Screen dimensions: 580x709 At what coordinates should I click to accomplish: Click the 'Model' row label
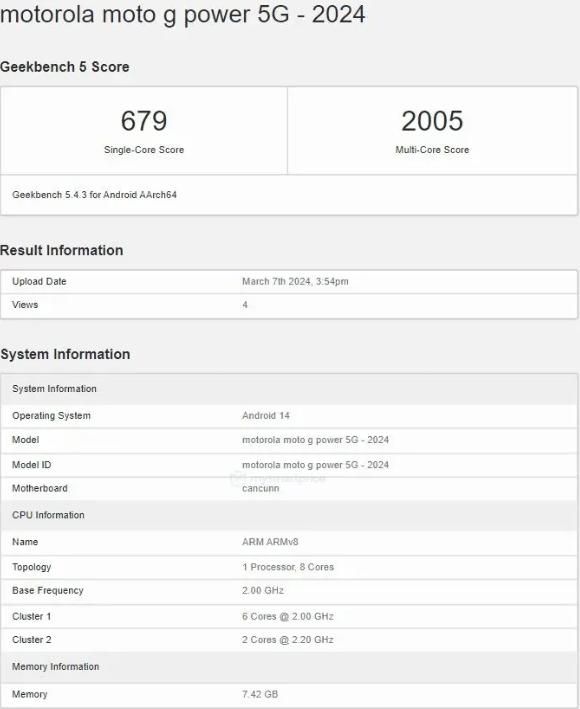coord(25,440)
